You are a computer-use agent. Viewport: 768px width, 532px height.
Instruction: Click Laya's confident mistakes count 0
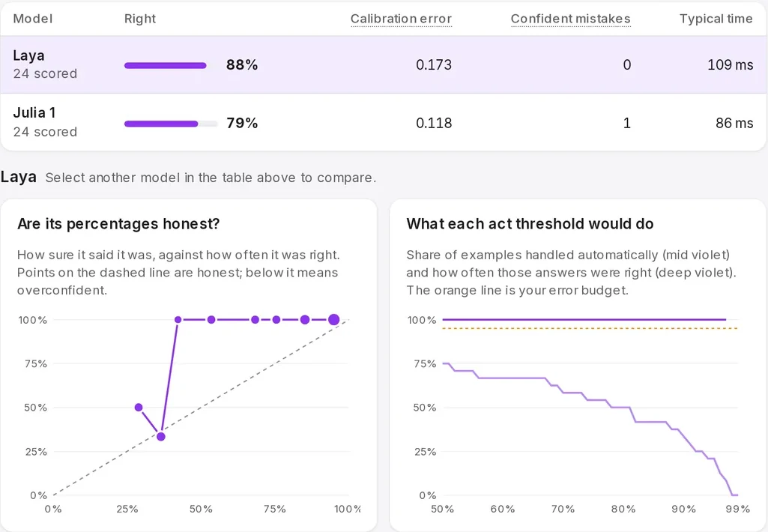pyautogui.click(x=626, y=64)
